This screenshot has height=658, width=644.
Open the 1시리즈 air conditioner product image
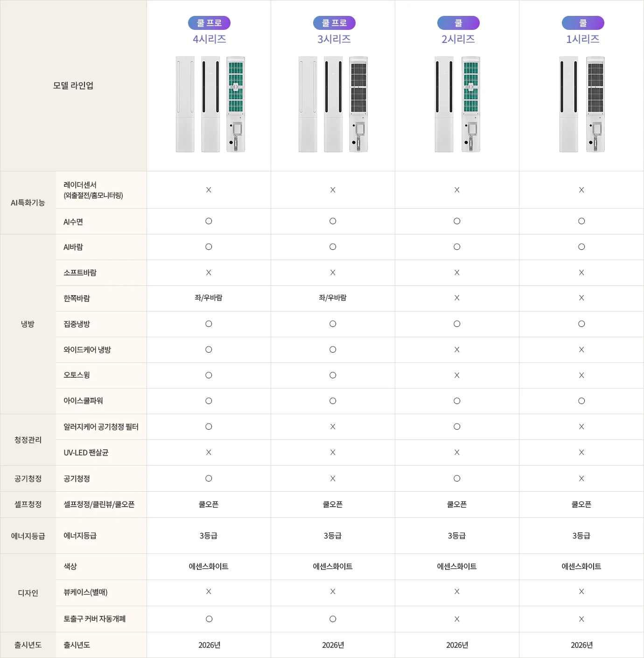tap(582, 104)
